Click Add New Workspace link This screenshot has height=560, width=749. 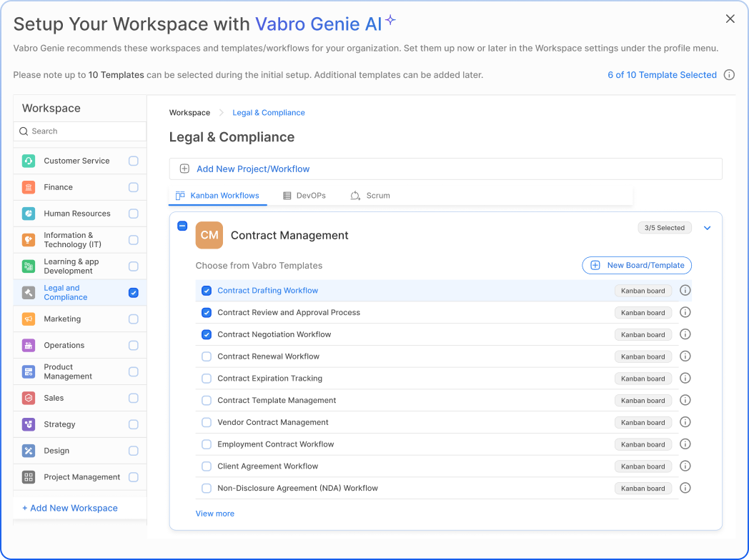click(x=70, y=508)
